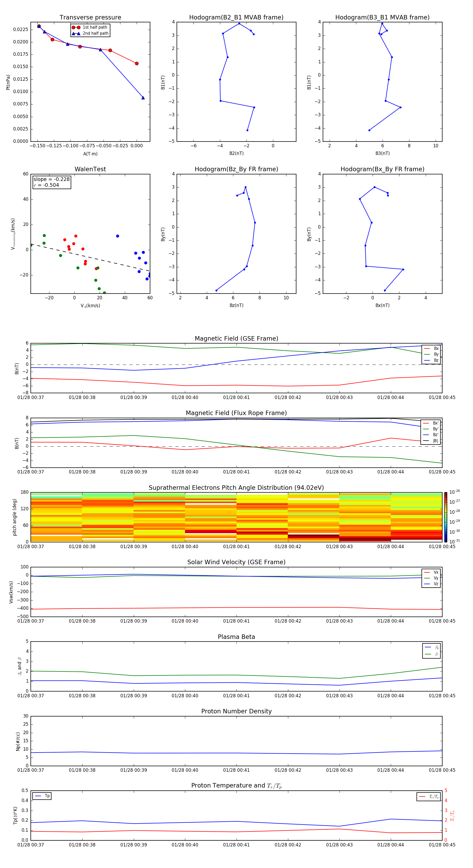Select the "r = -0.504" annotation

click(47, 185)
